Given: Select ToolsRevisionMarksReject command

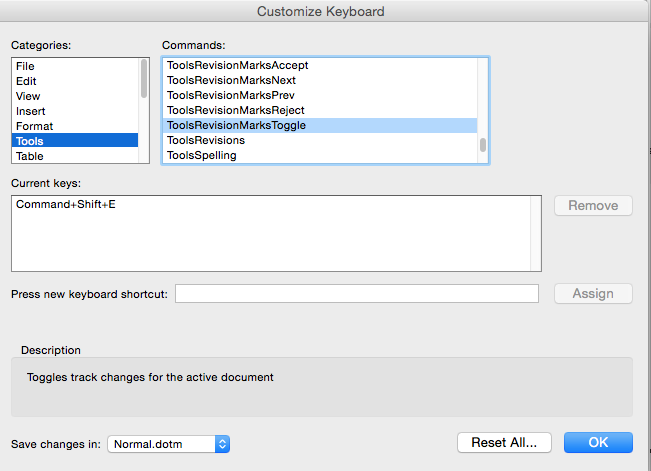Looking at the screenshot, I should [320, 110].
